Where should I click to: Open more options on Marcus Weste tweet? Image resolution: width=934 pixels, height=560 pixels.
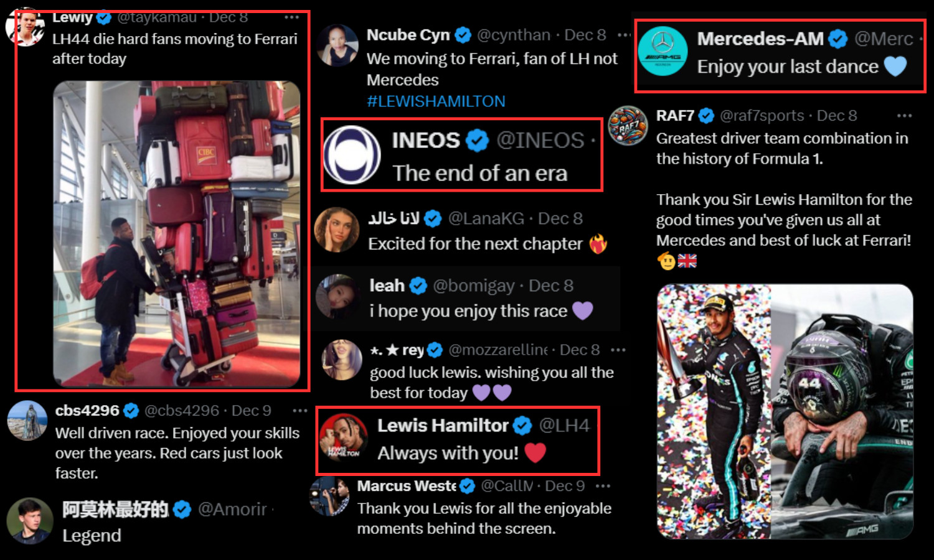603,486
